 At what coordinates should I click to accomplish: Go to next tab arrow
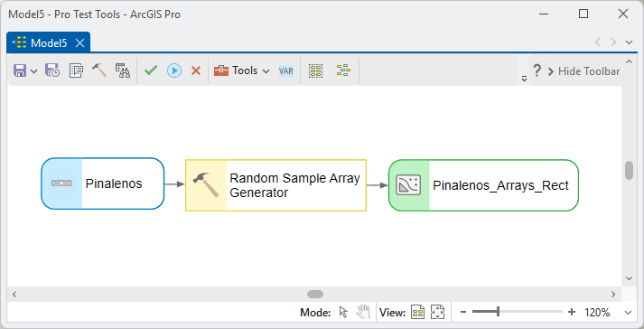[x=613, y=42]
